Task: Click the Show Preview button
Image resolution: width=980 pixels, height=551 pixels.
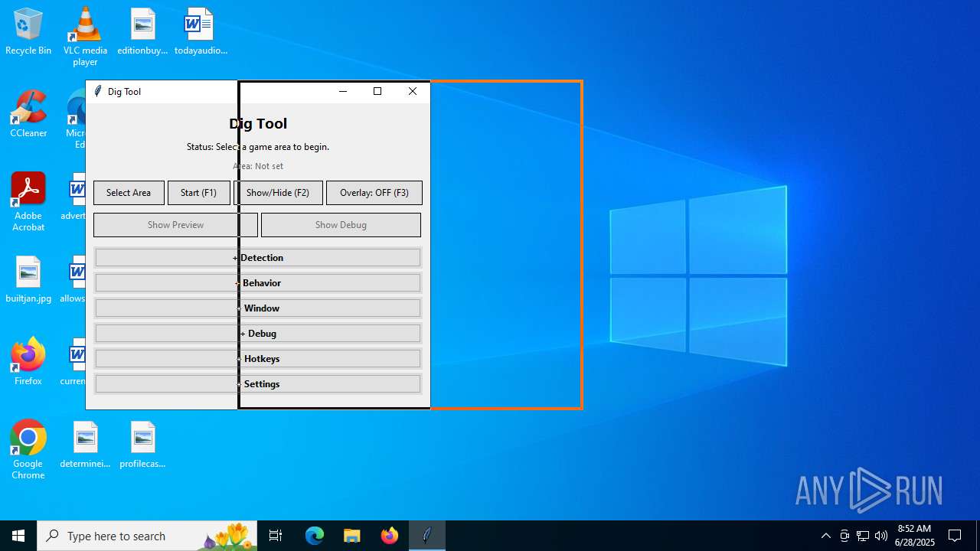Action: click(x=175, y=225)
